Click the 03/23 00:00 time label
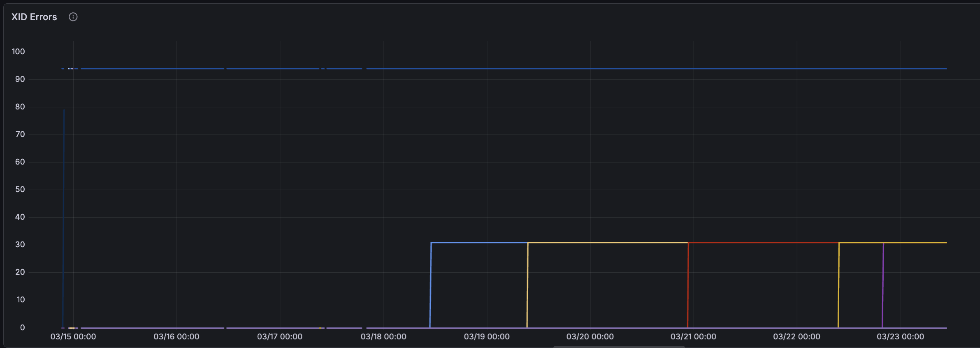Viewport: 980px width, 348px height. click(x=900, y=336)
